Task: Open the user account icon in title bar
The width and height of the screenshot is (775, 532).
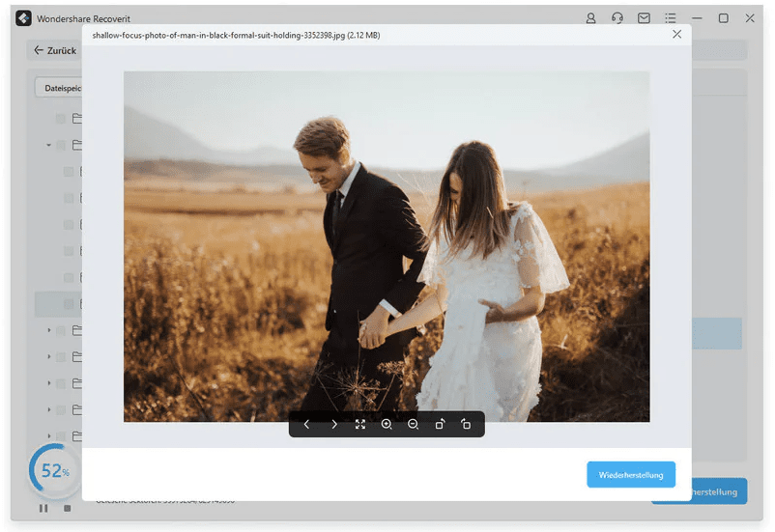Action: pyautogui.click(x=591, y=18)
